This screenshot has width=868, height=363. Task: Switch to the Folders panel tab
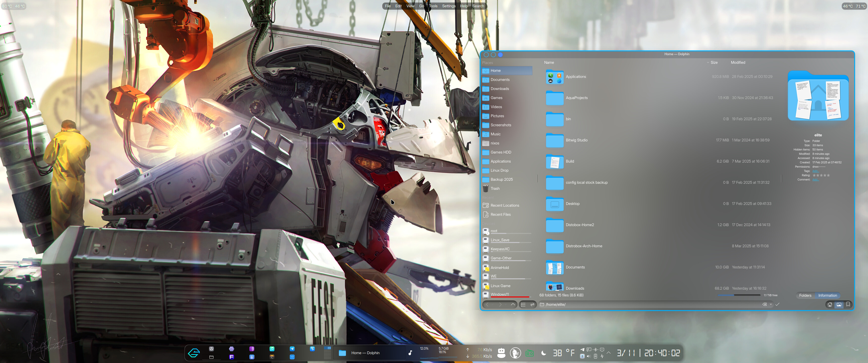pyautogui.click(x=805, y=296)
